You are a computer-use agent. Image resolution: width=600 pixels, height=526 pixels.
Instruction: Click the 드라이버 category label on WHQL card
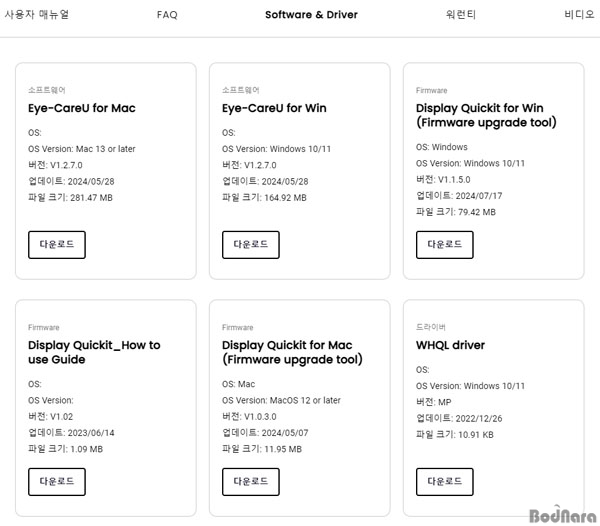pyautogui.click(x=431, y=327)
